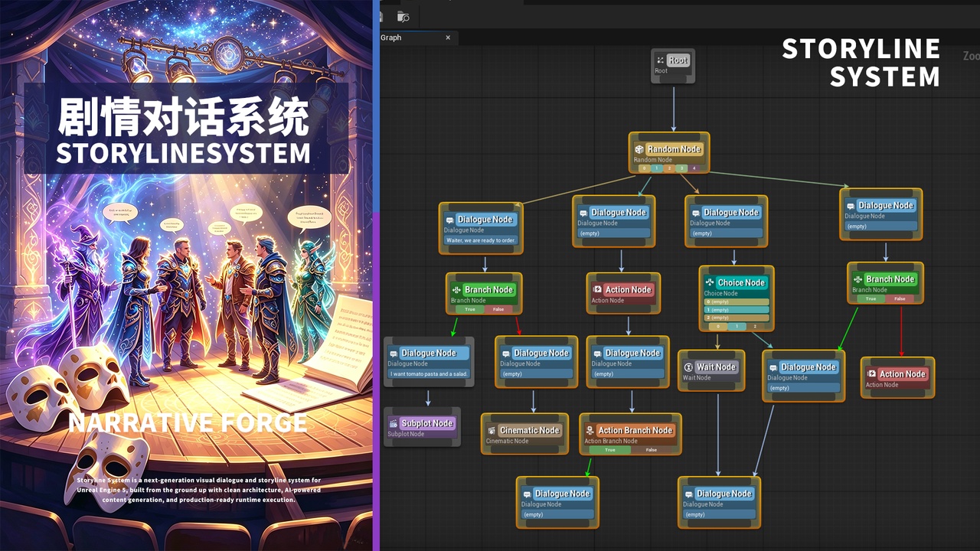Click False pin of Branch Node above right Action Node

[900, 298]
